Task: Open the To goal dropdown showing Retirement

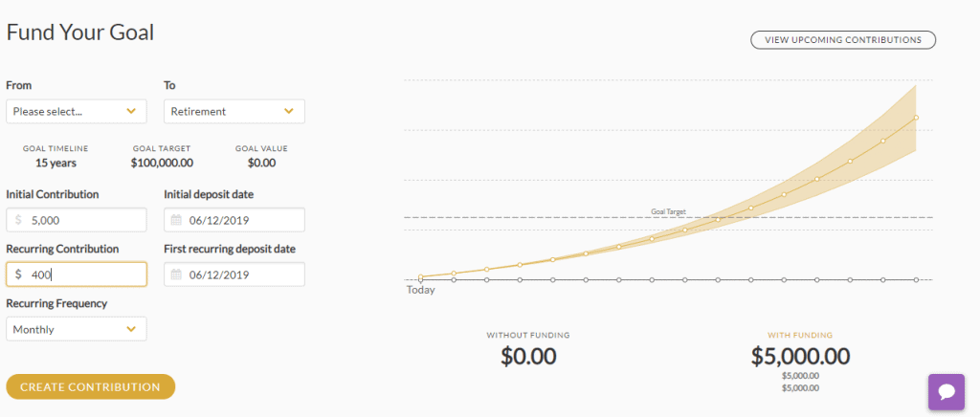Action: (x=234, y=111)
